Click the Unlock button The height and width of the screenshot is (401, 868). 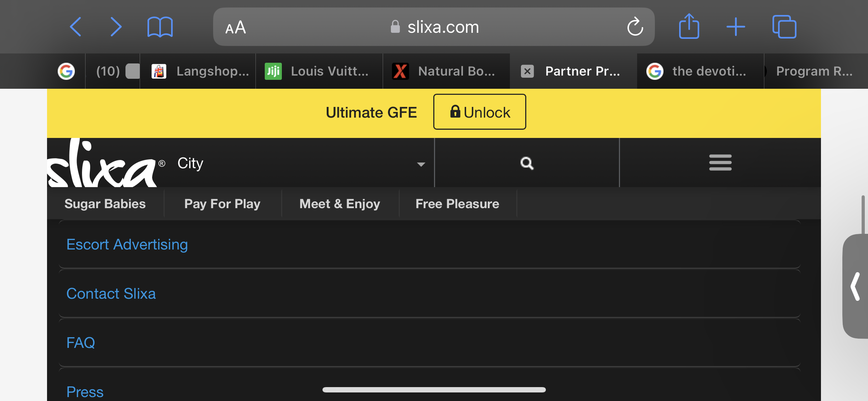point(480,112)
